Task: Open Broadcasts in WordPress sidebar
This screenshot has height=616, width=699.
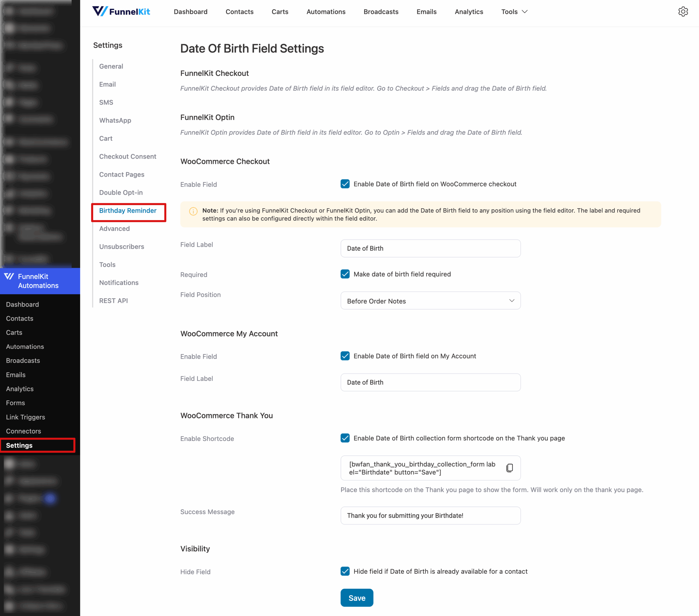Action: [23, 360]
